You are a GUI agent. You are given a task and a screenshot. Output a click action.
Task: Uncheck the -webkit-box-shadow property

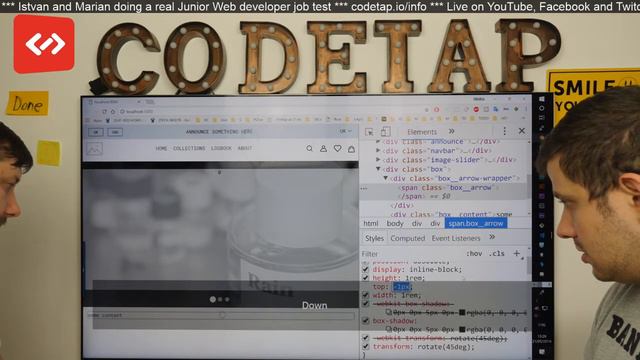(365, 304)
